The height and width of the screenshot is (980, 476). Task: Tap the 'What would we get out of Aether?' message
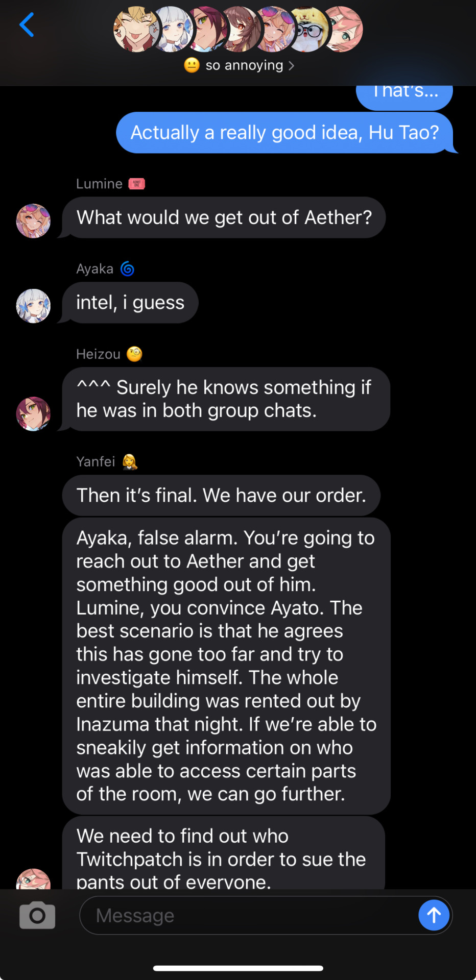(x=224, y=218)
